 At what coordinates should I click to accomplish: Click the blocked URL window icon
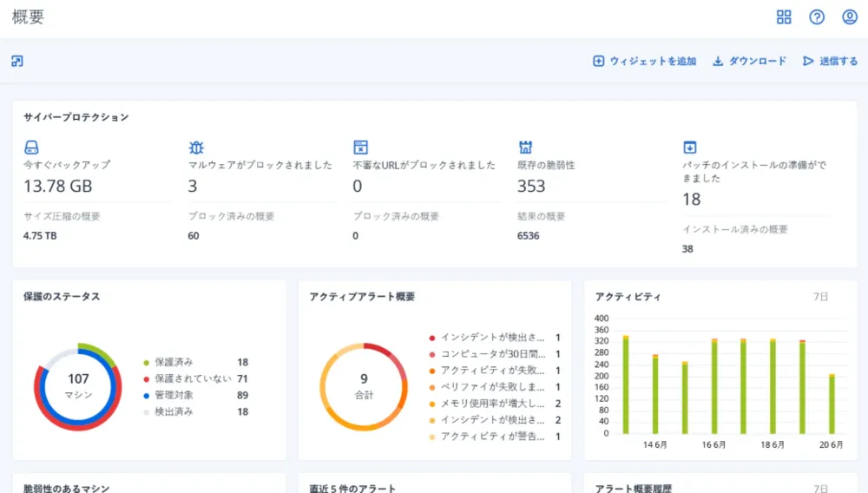[x=360, y=148]
